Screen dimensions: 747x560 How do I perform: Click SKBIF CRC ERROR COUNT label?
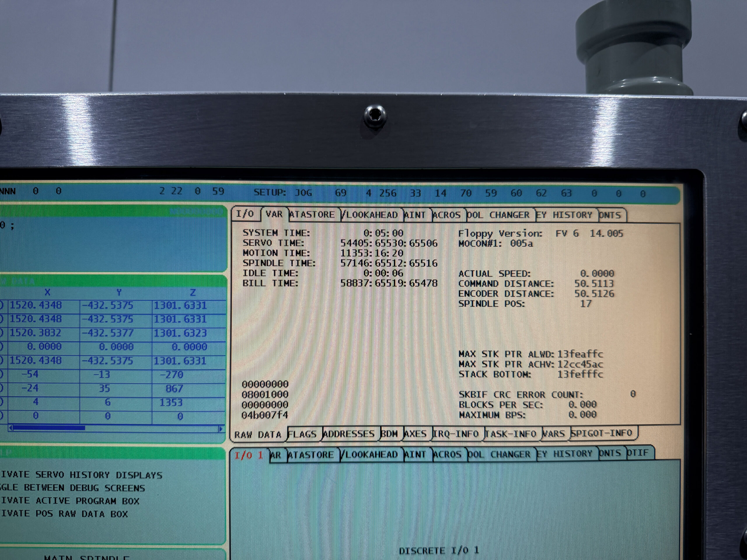click(x=521, y=395)
